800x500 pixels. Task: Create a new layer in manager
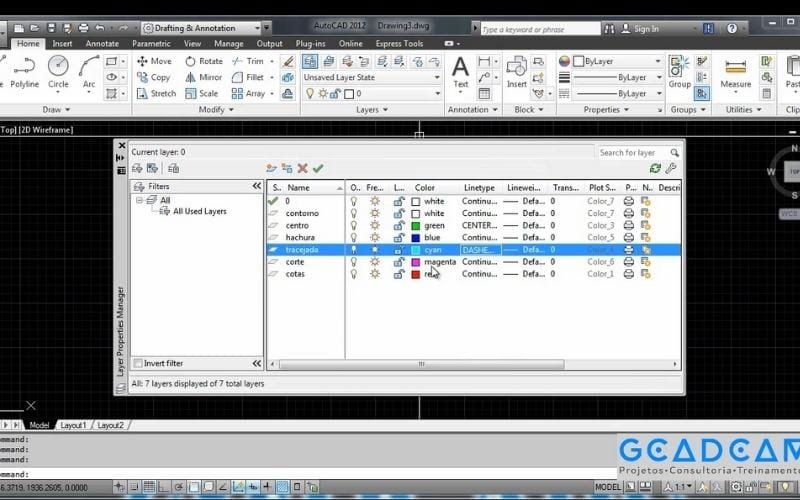271,168
